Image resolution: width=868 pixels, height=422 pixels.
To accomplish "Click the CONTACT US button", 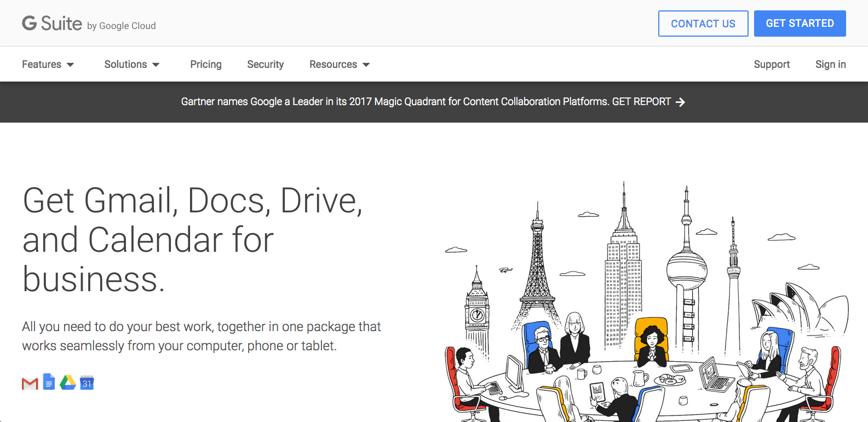I will coord(703,24).
